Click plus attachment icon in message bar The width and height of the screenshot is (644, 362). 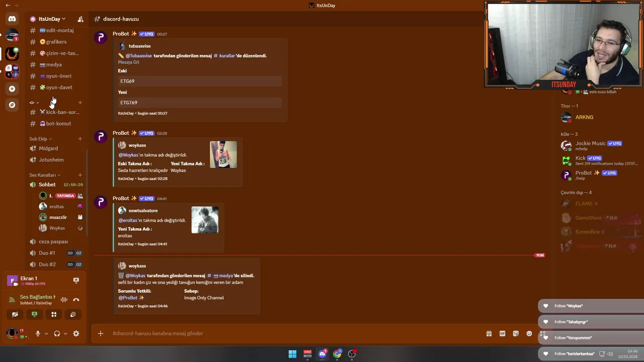101,333
